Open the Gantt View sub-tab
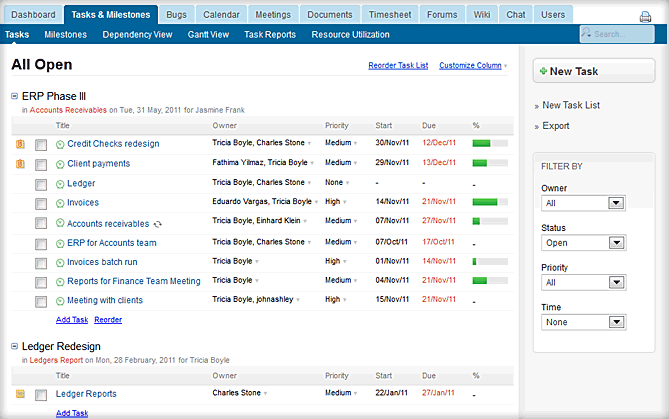The width and height of the screenshot is (669, 419). click(x=208, y=34)
